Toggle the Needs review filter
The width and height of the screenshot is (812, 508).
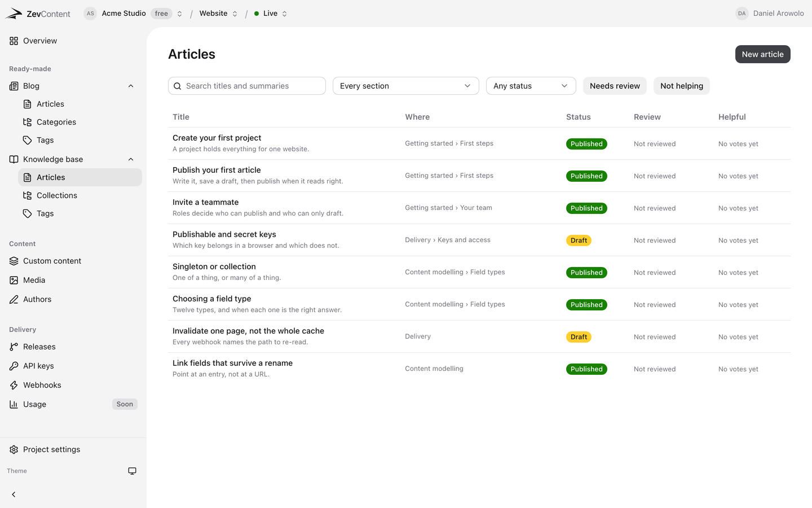[x=615, y=86]
